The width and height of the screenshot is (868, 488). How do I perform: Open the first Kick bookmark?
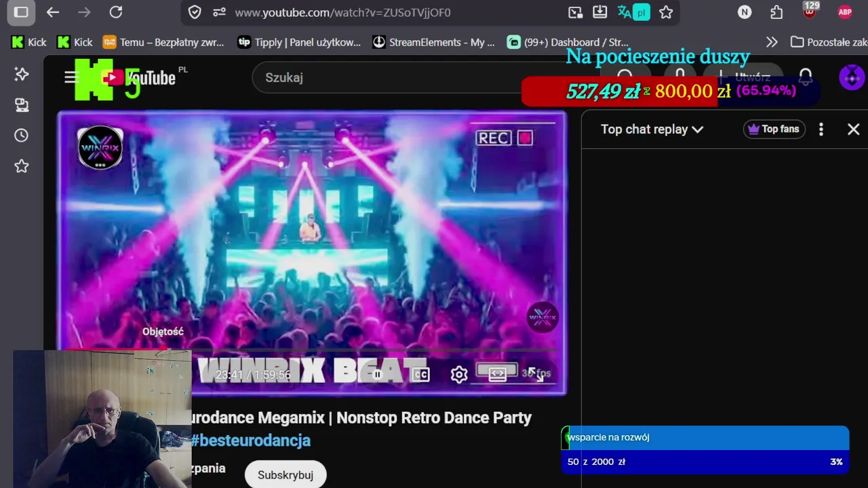29,42
